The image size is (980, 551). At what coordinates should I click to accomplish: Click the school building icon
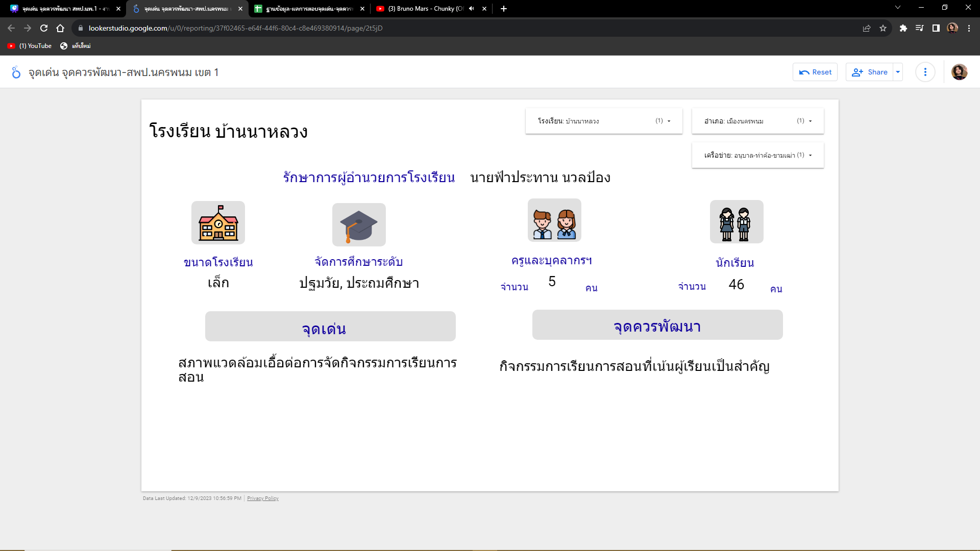pos(218,223)
